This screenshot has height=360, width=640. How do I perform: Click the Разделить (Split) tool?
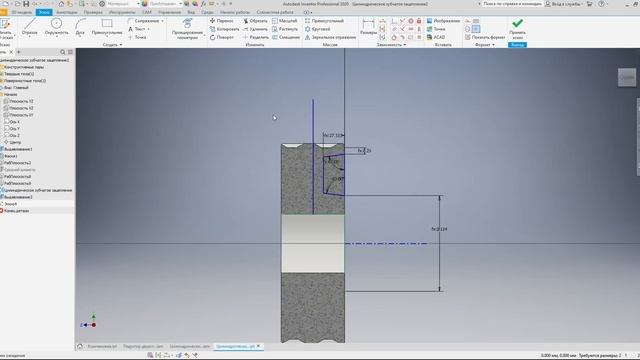pos(256,37)
